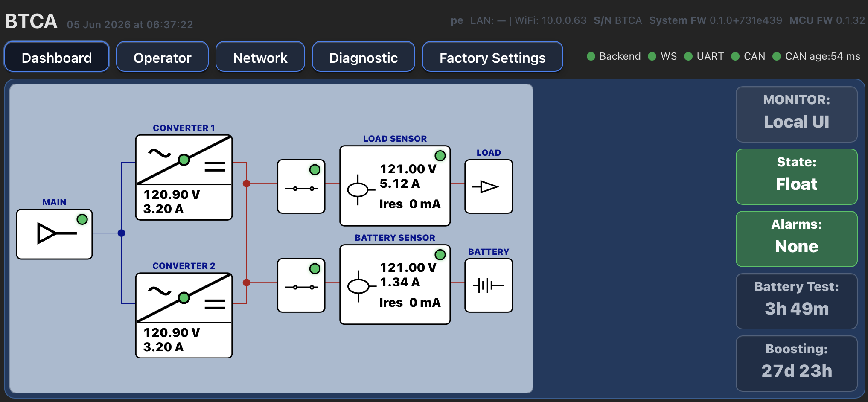Image resolution: width=868 pixels, height=402 pixels.
Task: Select the BATTERY cell symbol icon
Action: pos(489,285)
